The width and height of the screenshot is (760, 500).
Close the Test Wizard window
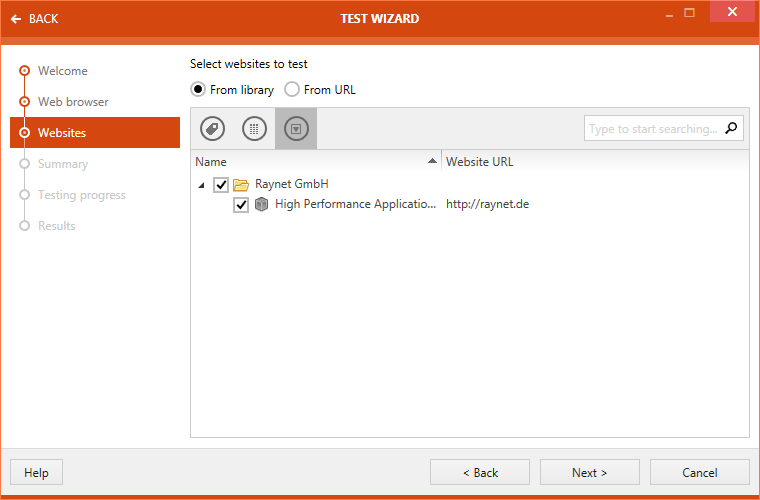[x=732, y=12]
